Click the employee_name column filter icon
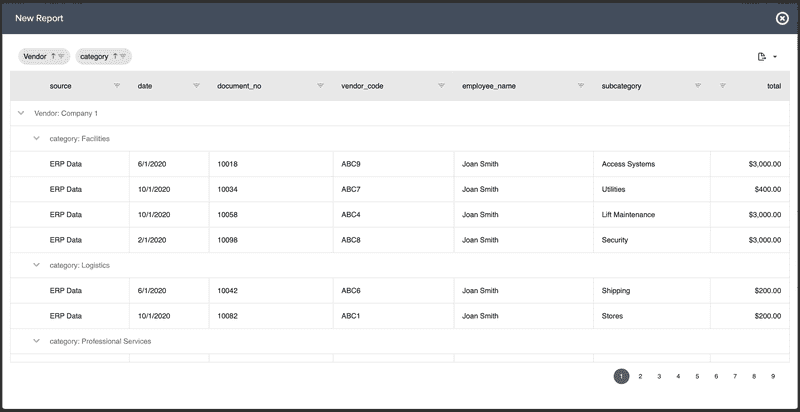Screen dimensions: 800x412 click(580, 86)
